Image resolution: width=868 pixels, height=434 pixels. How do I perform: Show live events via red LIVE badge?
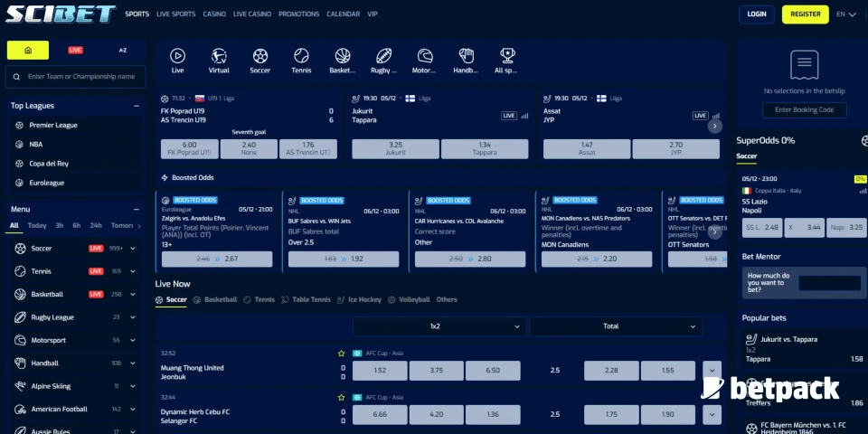point(75,51)
